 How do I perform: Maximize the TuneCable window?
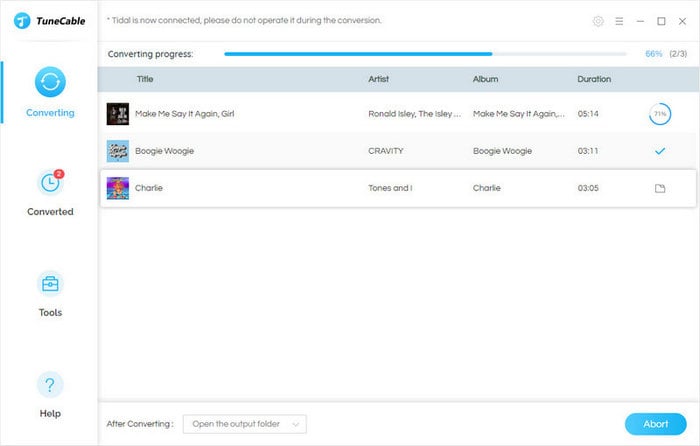coord(661,21)
